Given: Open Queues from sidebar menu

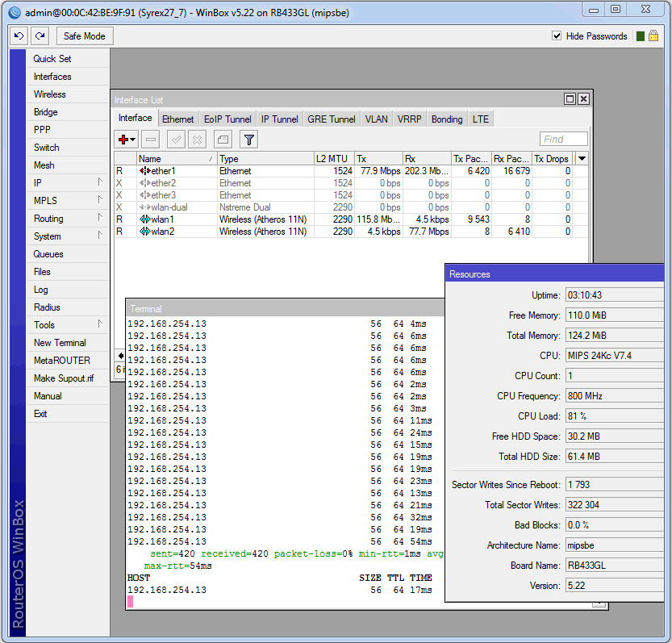Looking at the screenshot, I should click(67, 254).
